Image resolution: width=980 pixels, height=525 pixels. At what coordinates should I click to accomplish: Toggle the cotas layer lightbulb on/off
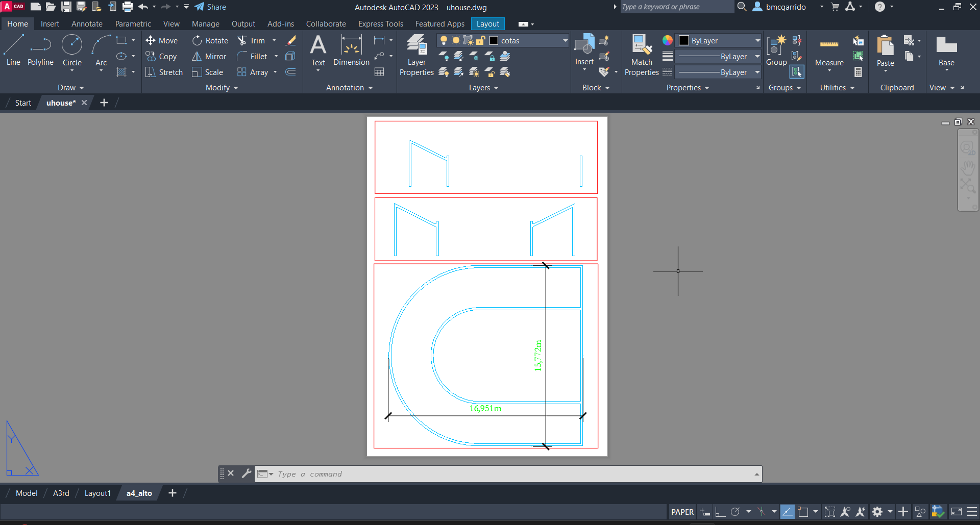point(444,40)
